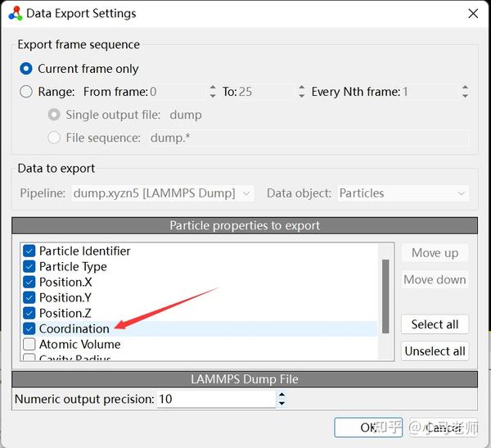Increase the Every Nth frame value
This screenshot has height=448, width=491.
pos(466,88)
